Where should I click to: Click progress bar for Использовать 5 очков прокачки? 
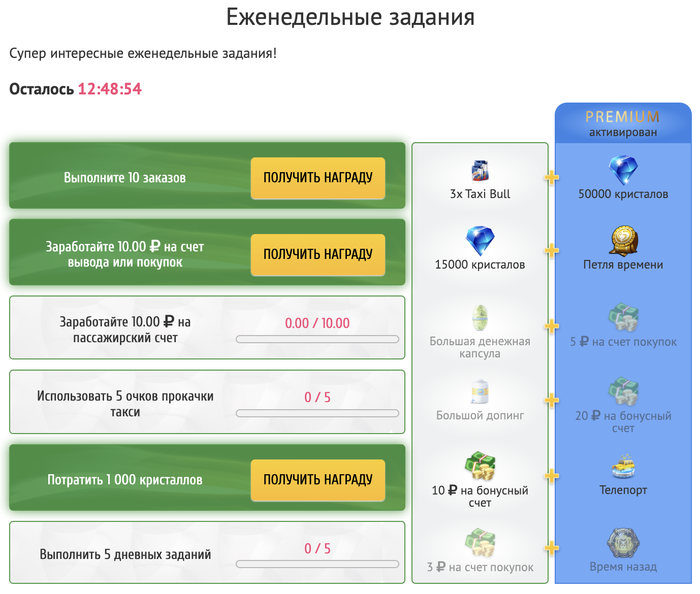317,413
